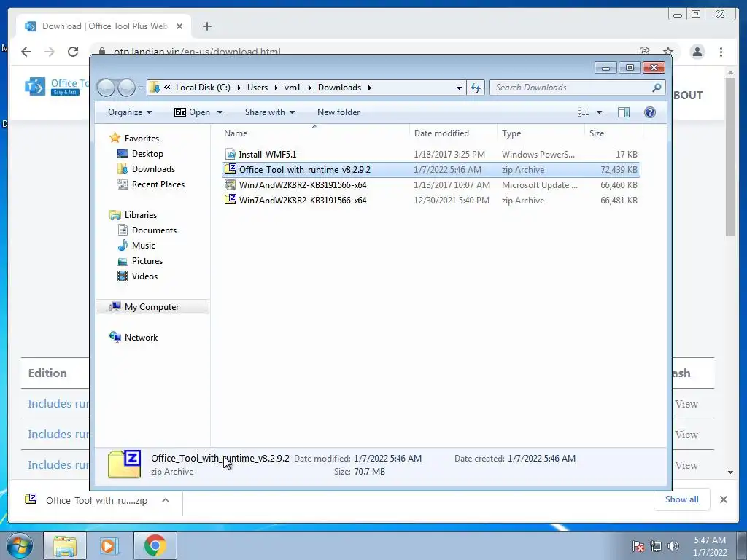Close Chrome downloads bar
747x560 pixels.
[723, 499]
